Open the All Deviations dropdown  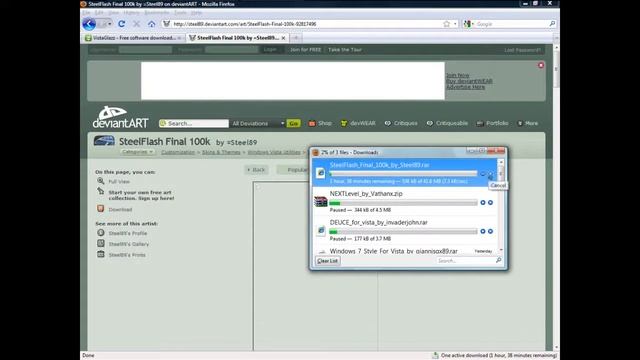[258, 123]
